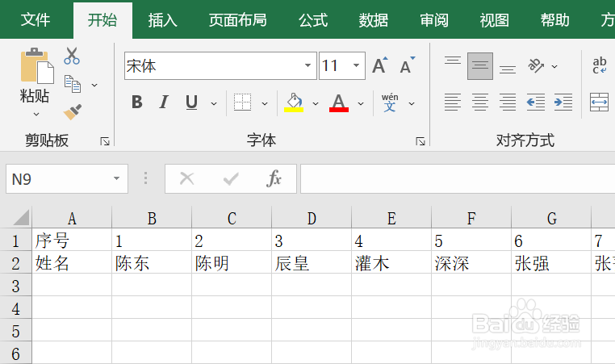The width and height of the screenshot is (615, 364).
Task: Expand the Paste options arrow
Action: pyautogui.click(x=36, y=114)
